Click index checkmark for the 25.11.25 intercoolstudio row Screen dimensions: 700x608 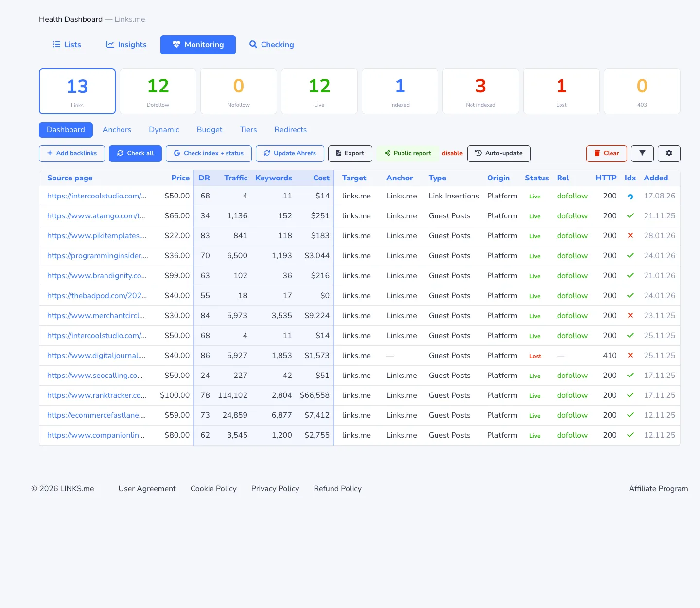pyautogui.click(x=630, y=335)
